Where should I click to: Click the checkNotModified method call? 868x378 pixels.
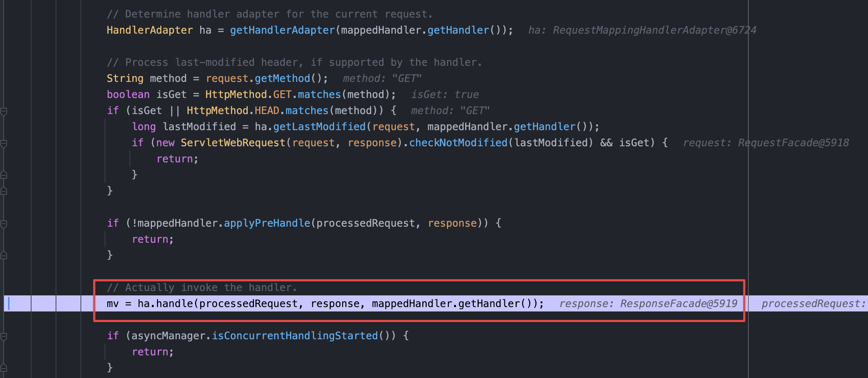pos(458,143)
